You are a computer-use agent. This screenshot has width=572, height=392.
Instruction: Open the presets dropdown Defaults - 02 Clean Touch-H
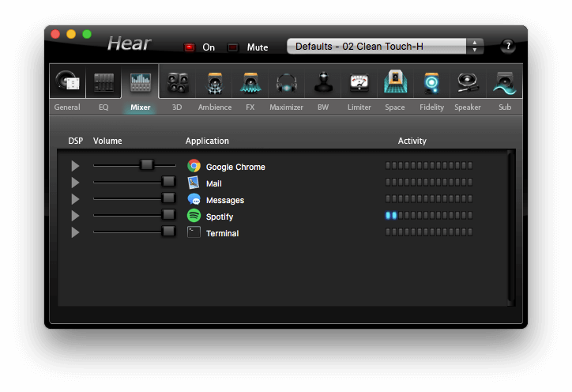click(385, 47)
